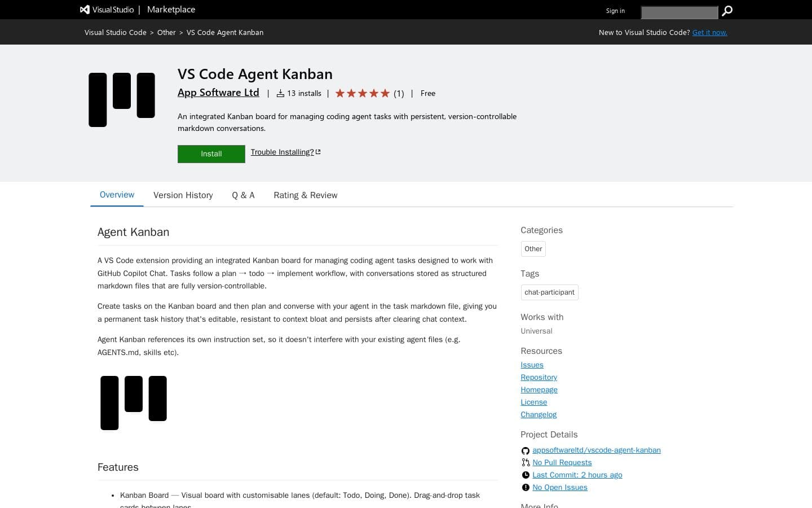Open the Changelog resource link
This screenshot has height=508, width=812.
(539, 415)
